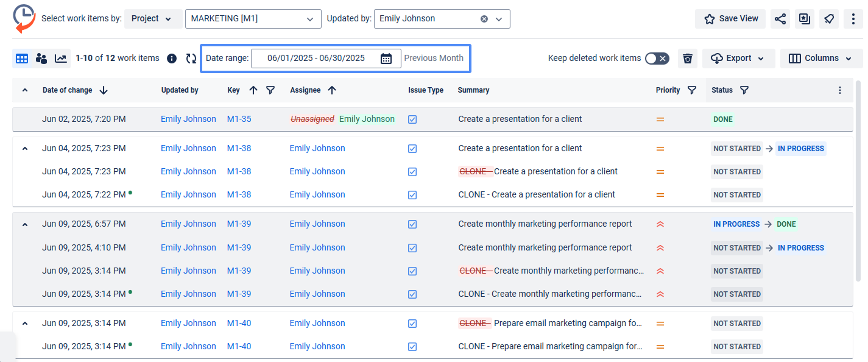
Task: Click the share view icon
Action: pyautogui.click(x=780, y=19)
